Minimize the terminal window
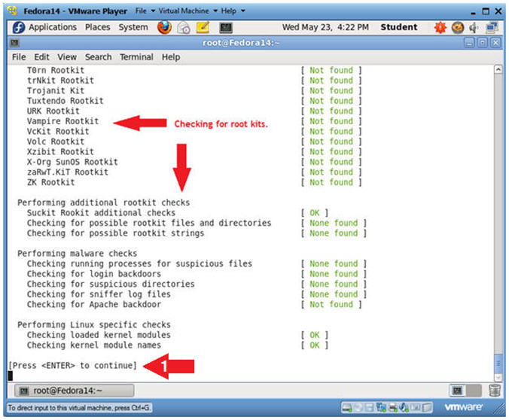Viewport: 509px width, 420px height. (469, 42)
